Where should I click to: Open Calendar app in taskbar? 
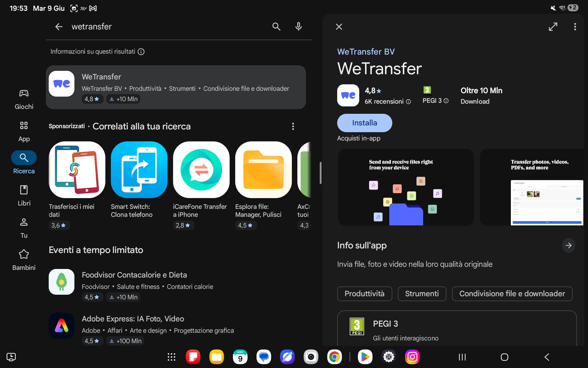(x=240, y=357)
